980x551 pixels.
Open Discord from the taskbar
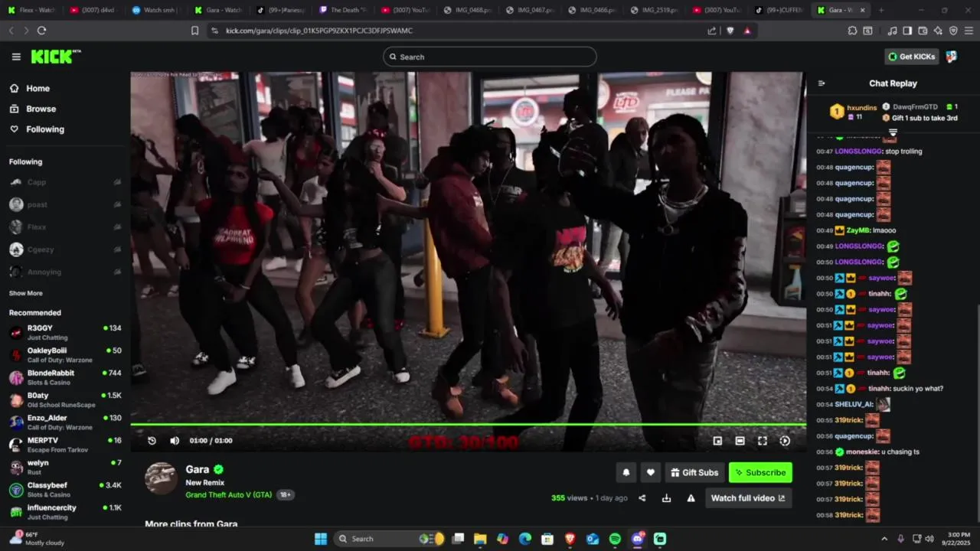pyautogui.click(x=638, y=539)
